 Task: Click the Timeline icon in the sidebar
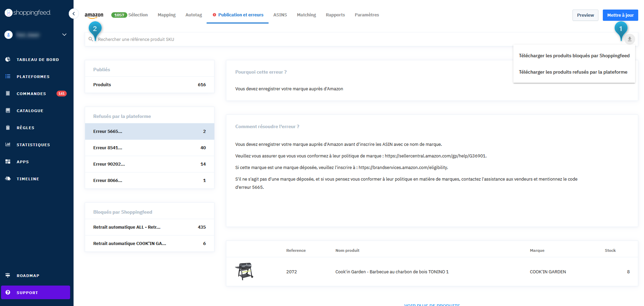[8, 179]
